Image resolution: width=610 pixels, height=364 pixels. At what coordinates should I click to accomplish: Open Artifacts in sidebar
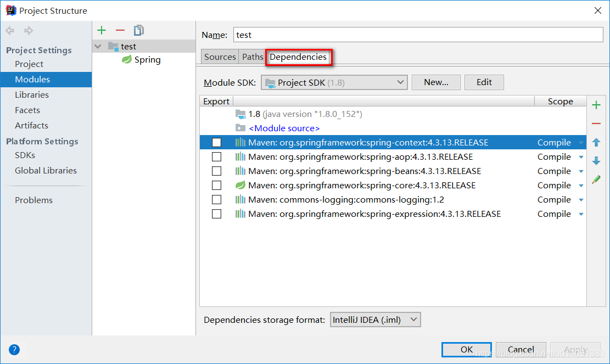[31, 126]
